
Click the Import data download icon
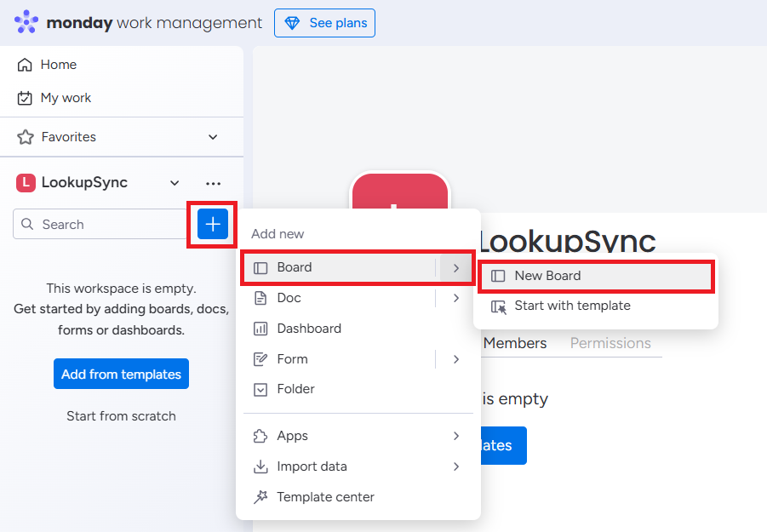(x=260, y=466)
